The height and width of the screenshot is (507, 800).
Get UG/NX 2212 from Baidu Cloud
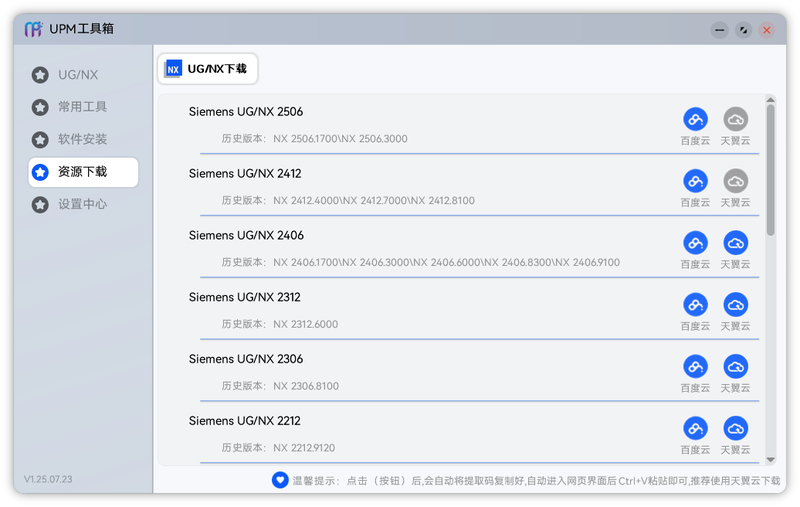[695, 429]
